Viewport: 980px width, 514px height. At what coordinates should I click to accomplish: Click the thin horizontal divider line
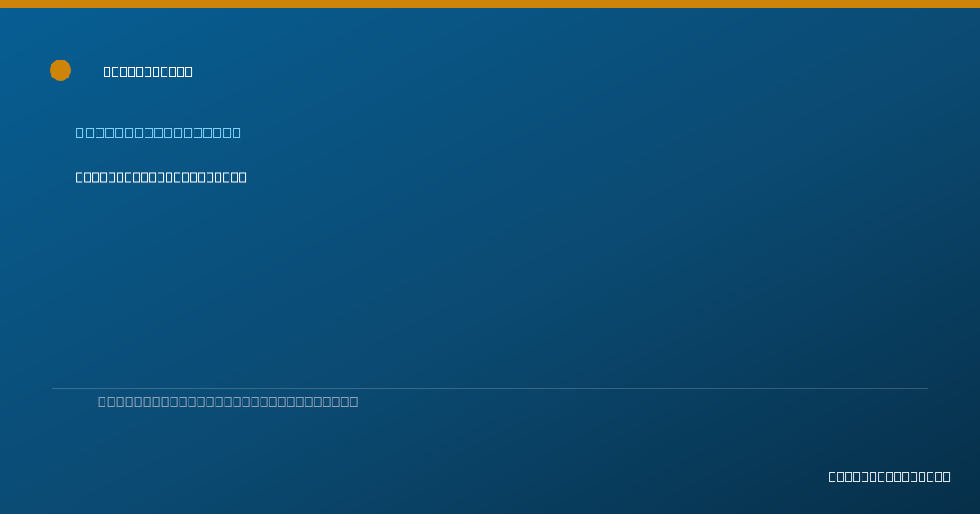[x=490, y=388]
